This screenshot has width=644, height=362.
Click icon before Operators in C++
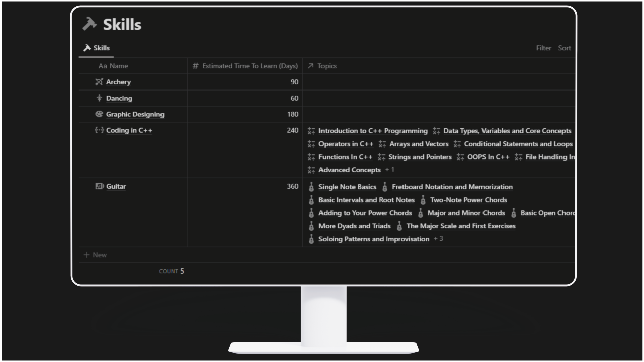click(x=311, y=144)
